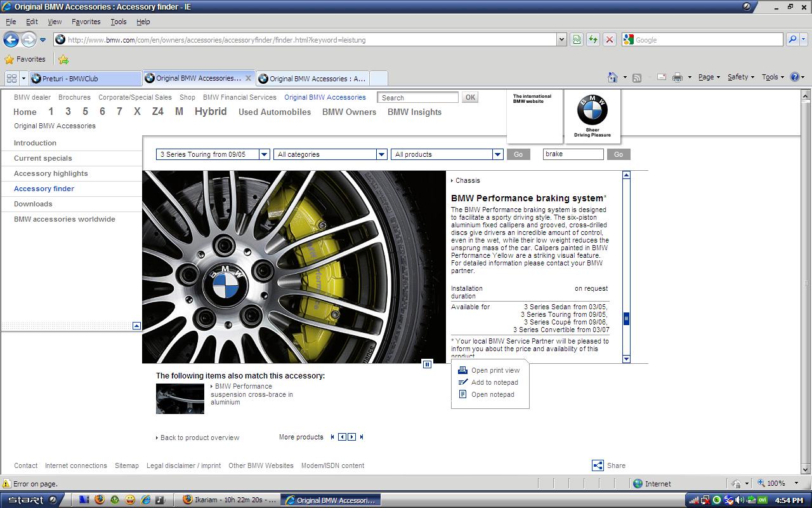812x508 pixels.
Task: Switch to the Preturi - BMWClub tab
Action: click(x=86, y=79)
